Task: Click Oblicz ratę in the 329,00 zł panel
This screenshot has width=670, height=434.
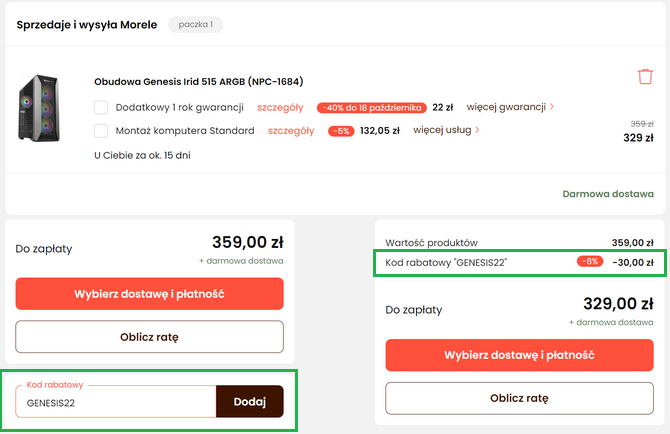Action: (519, 398)
